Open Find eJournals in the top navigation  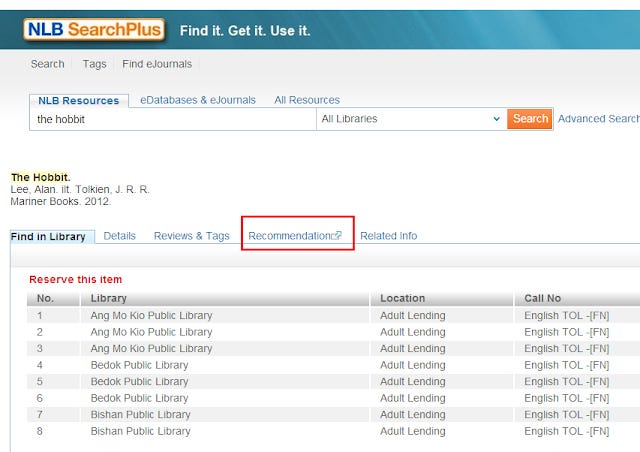click(x=157, y=64)
